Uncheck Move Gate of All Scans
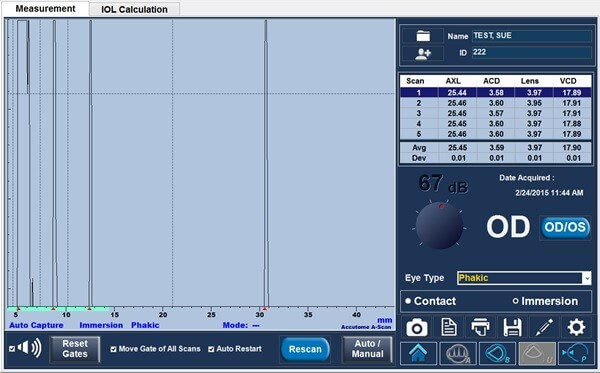 point(113,349)
